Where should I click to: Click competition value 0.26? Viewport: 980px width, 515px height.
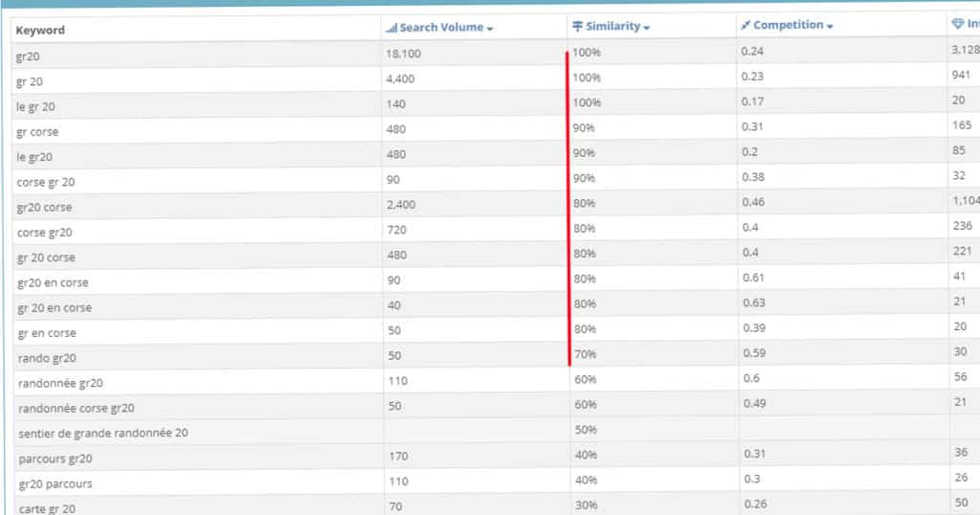click(x=755, y=504)
